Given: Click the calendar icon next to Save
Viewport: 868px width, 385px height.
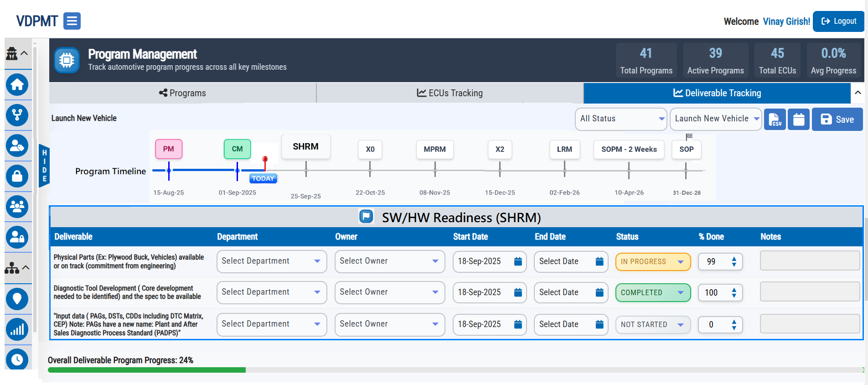Looking at the screenshot, I should point(798,120).
